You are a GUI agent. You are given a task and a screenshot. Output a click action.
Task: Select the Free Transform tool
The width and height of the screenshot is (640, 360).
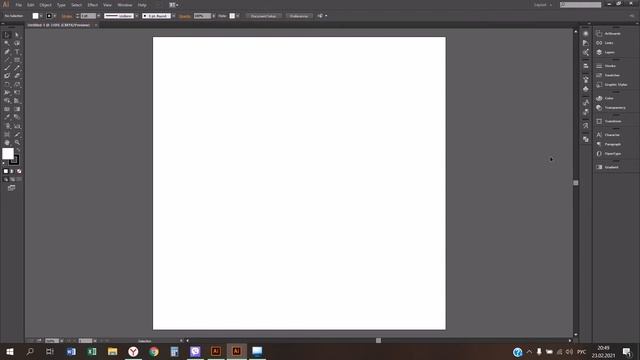pos(17,93)
